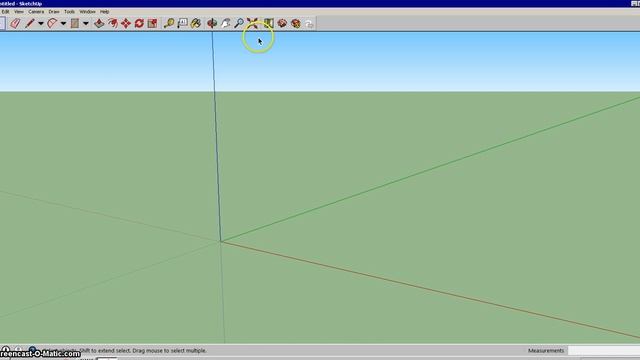Select the Orbit tool
640x360 pixels.
(x=212, y=23)
